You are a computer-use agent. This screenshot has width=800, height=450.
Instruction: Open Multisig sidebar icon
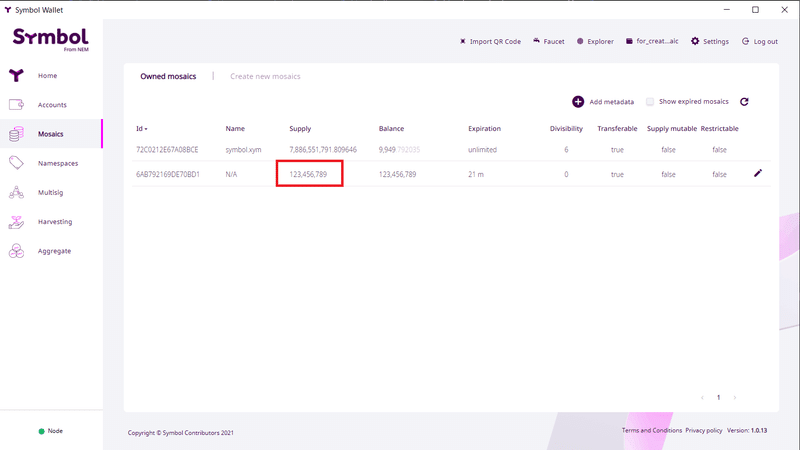[16, 192]
